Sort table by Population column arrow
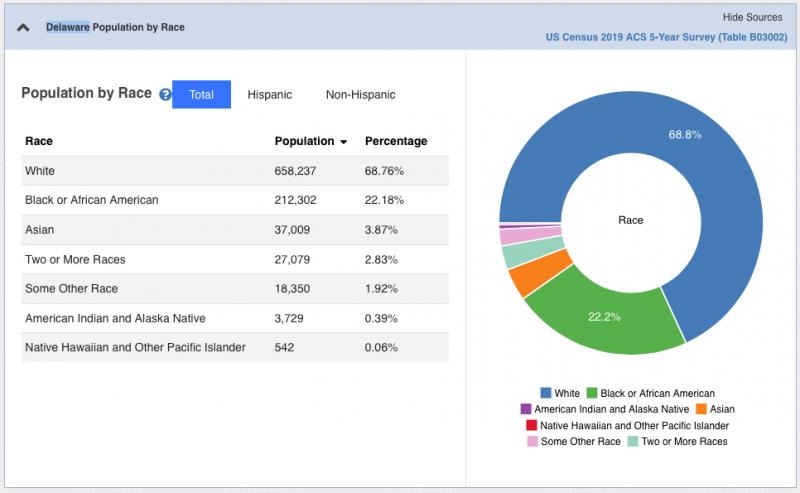Viewport: 800px width, 493px height. (343, 142)
